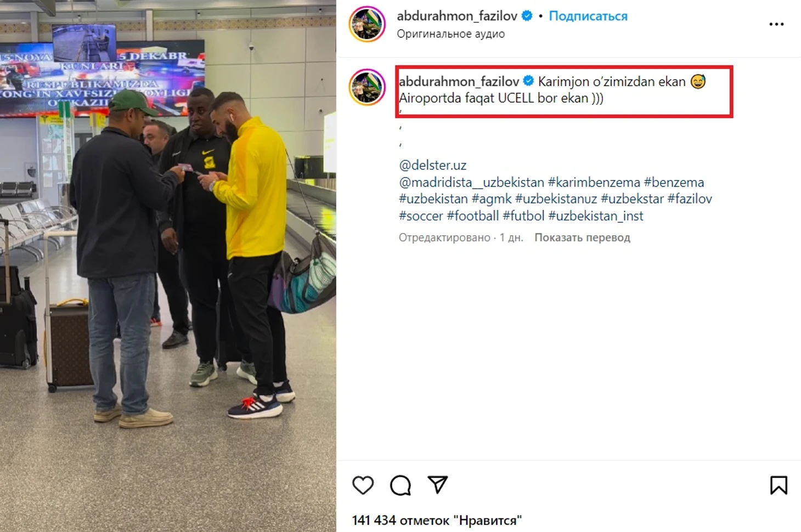This screenshot has width=801, height=532.
Task: Open the three-dot more options menu
Action: click(x=776, y=24)
